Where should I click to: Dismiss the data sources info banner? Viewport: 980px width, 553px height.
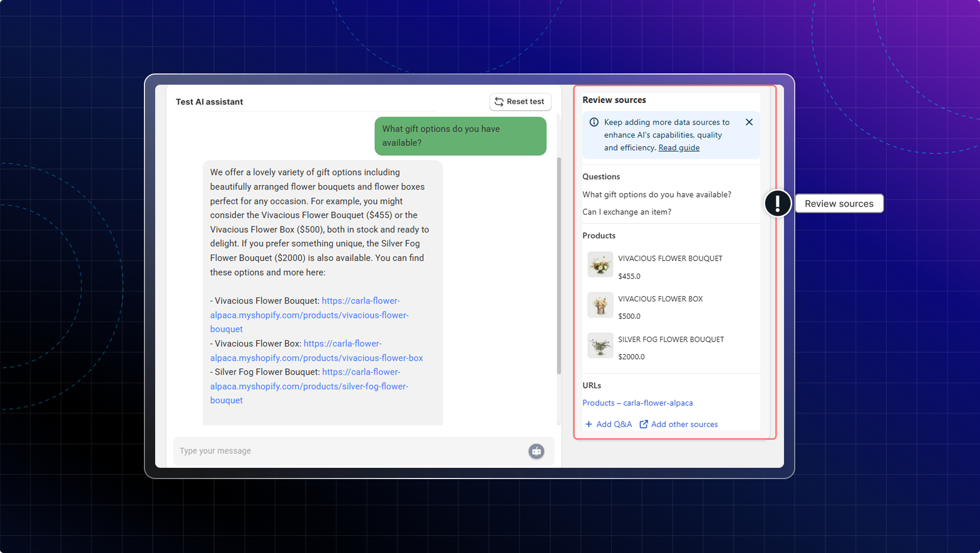749,122
